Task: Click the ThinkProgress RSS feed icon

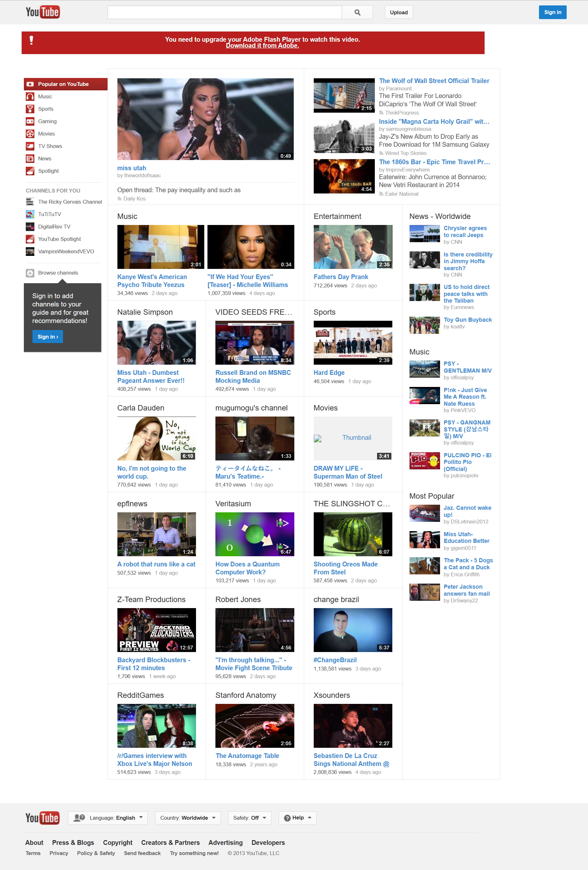Action: 381,113
